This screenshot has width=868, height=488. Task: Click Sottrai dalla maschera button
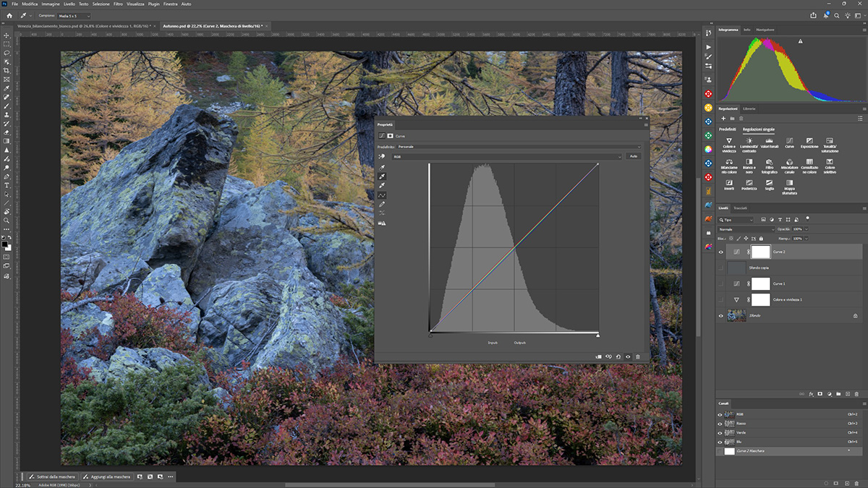click(53, 476)
